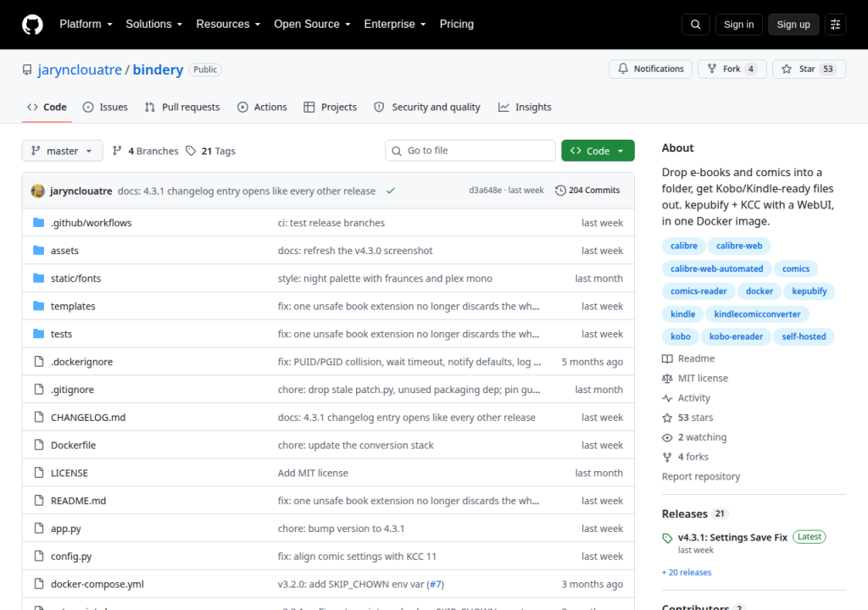The width and height of the screenshot is (868, 610).
Task: Open the 4 Branches link
Action: click(146, 151)
